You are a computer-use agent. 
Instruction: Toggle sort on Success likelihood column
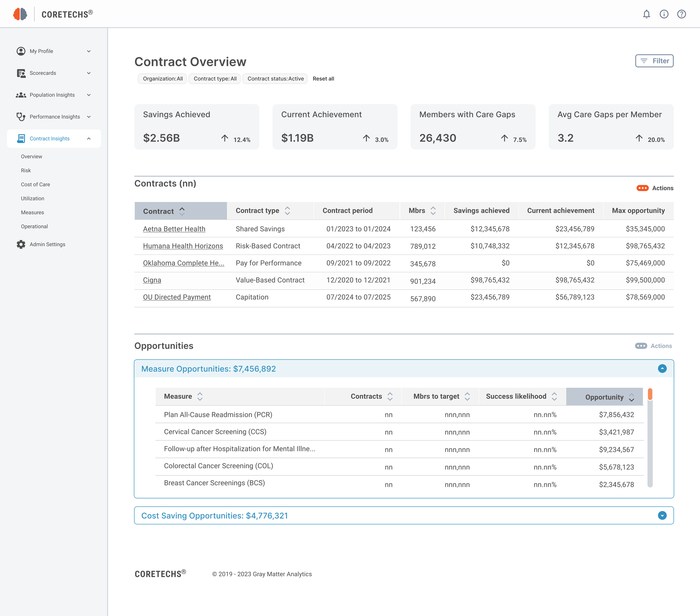pyautogui.click(x=554, y=396)
